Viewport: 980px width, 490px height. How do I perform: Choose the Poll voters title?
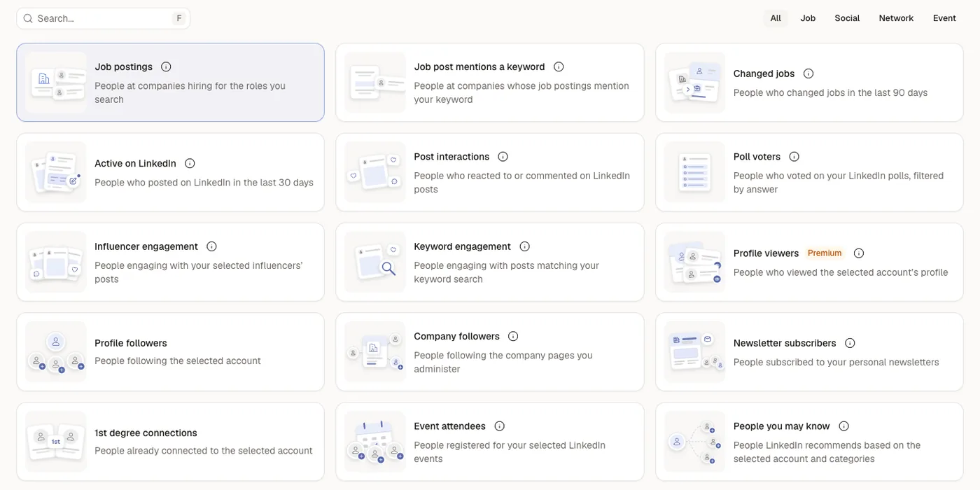757,157
